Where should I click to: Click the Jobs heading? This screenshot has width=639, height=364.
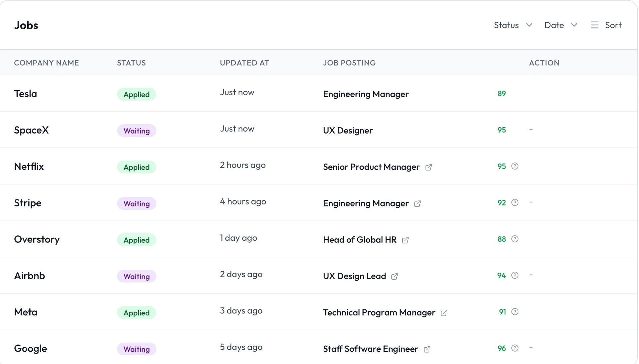(x=26, y=25)
